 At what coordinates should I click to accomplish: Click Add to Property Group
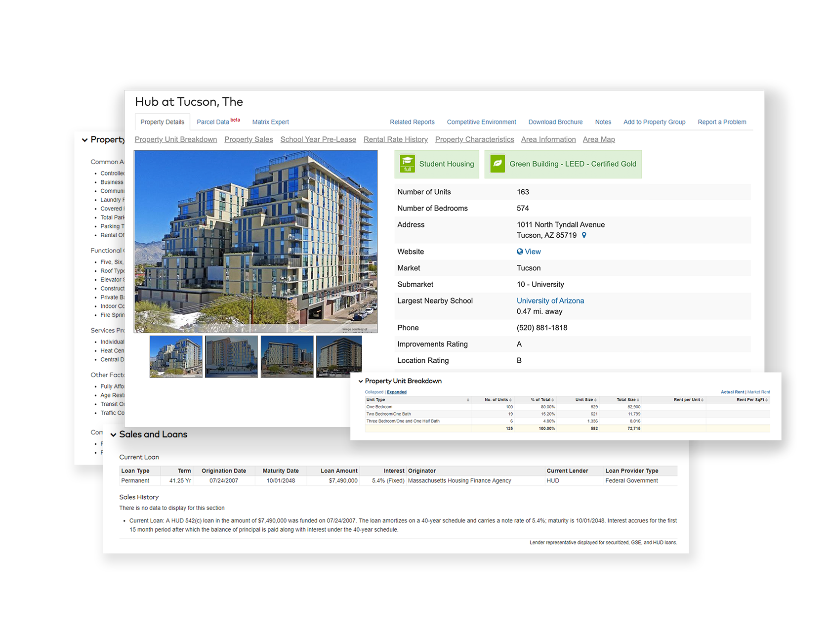point(654,122)
